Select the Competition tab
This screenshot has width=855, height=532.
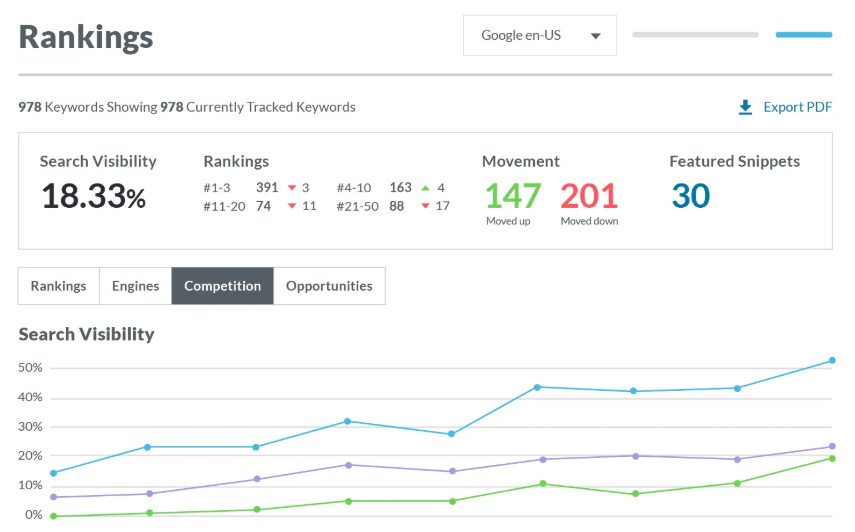point(222,286)
